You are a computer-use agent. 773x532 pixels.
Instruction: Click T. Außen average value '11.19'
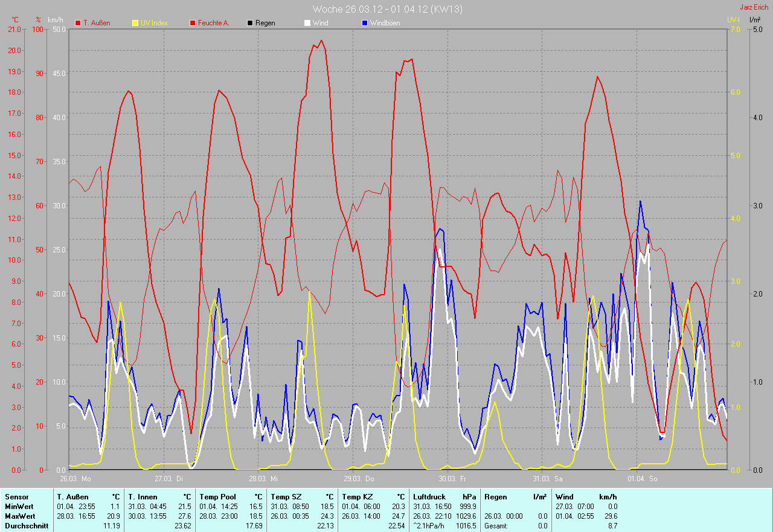coord(112,526)
